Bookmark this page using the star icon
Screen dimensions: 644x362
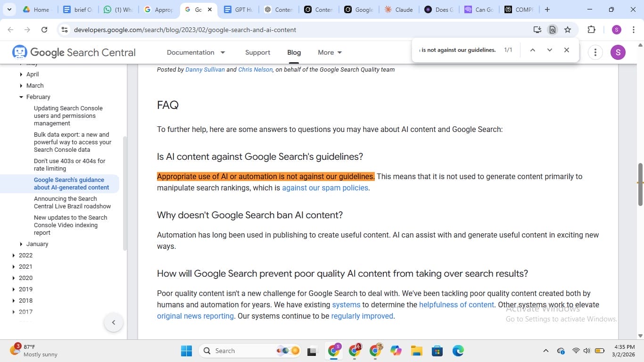click(568, 29)
